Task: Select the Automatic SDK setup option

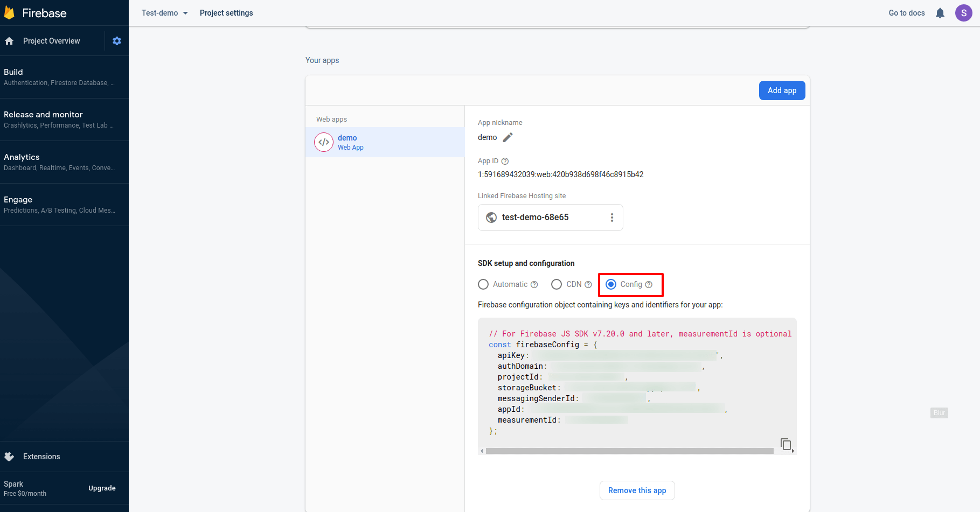Action: coord(483,284)
